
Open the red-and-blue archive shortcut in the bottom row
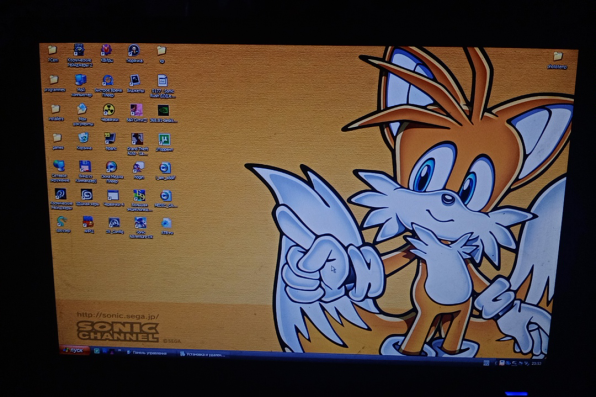click(88, 224)
